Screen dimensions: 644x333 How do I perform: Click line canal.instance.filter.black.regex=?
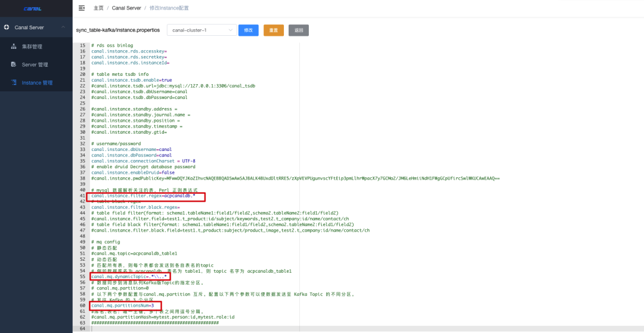[135, 208]
